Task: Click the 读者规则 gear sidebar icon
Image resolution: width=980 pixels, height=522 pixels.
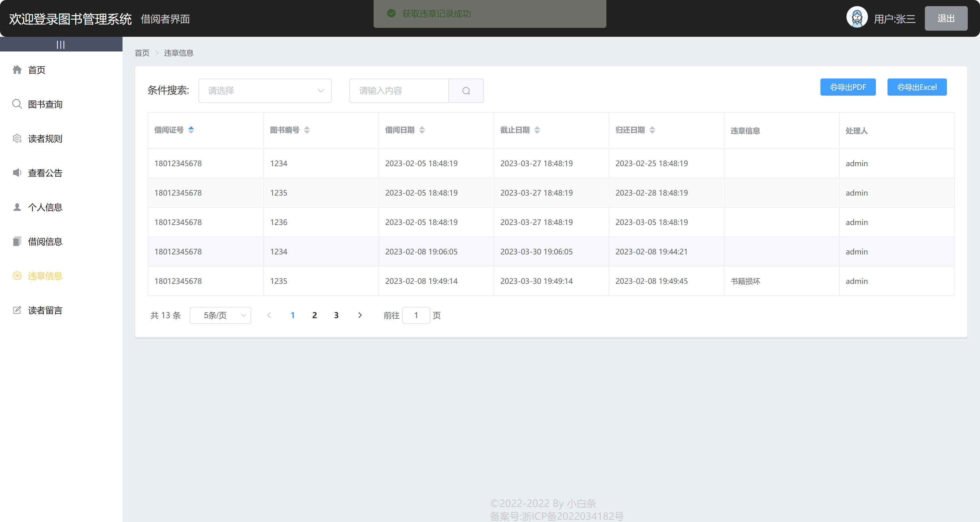Action: point(17,138)
